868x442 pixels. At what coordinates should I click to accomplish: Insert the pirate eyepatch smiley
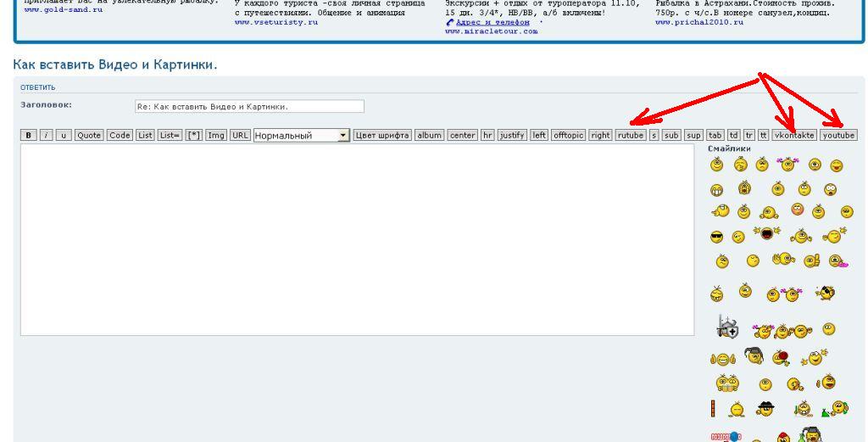825,293
